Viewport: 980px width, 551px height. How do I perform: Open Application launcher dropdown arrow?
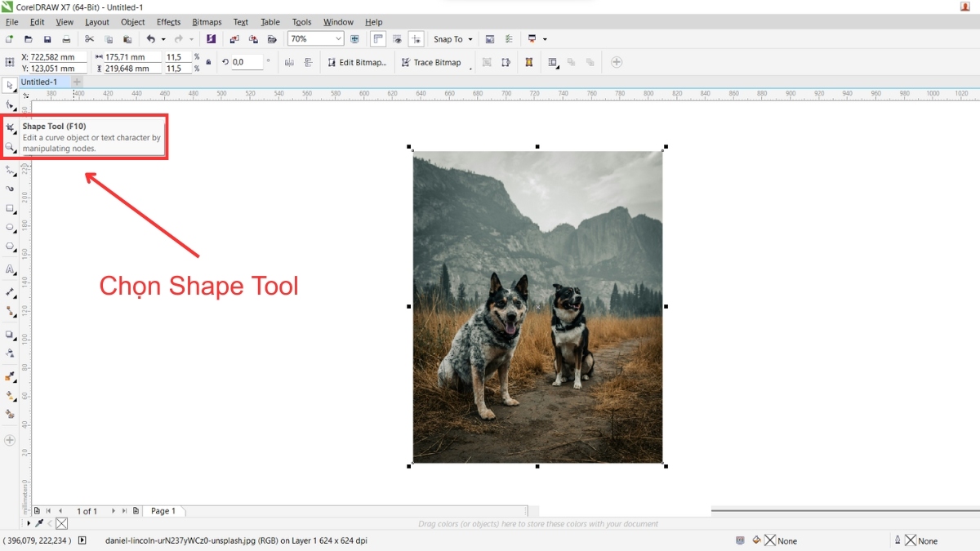[x=545, y=39]
